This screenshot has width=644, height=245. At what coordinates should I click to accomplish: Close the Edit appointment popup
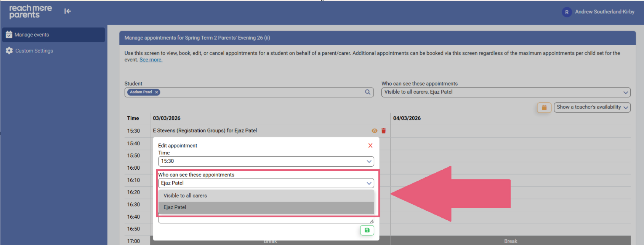(370, 146)
